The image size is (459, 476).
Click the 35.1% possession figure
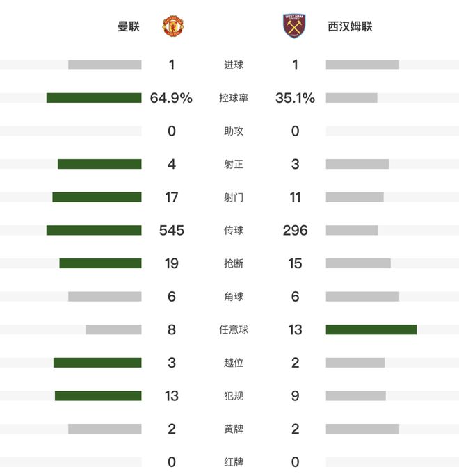(295, 98)
